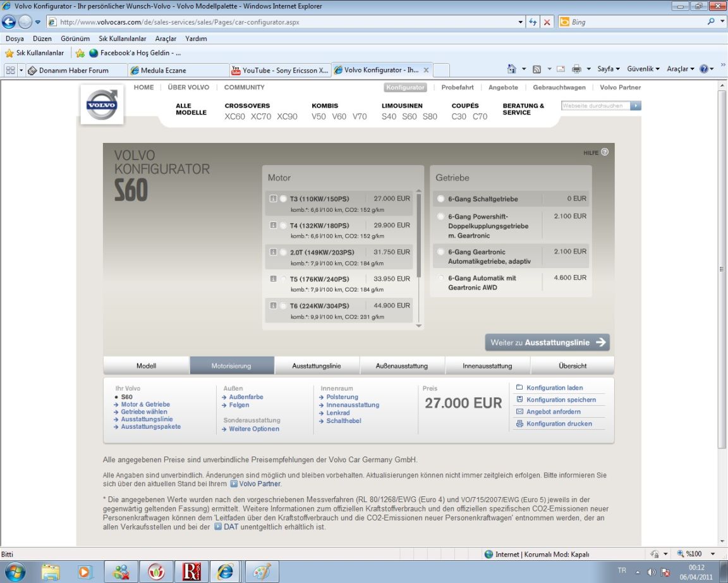
Task: Click the browser Back arrow button
Action: 9,22
